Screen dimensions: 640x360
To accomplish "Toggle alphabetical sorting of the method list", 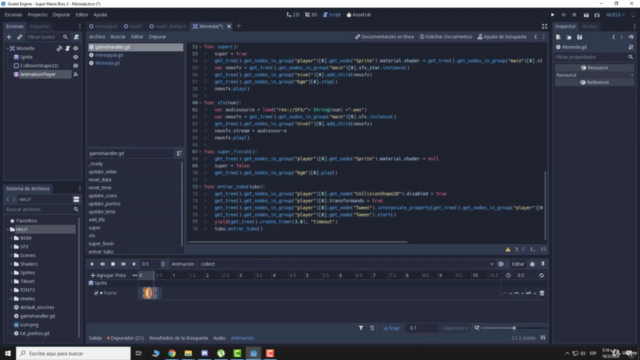I will pos(179,153).
